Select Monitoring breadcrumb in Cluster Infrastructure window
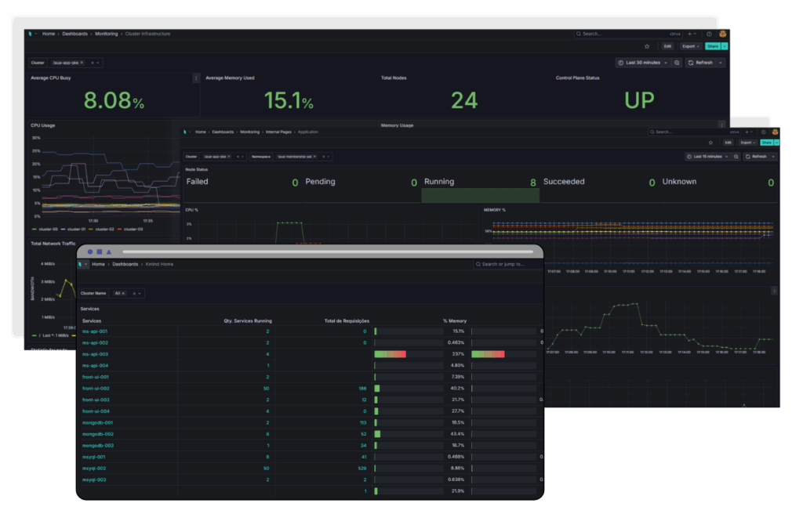 coord(106,34)
